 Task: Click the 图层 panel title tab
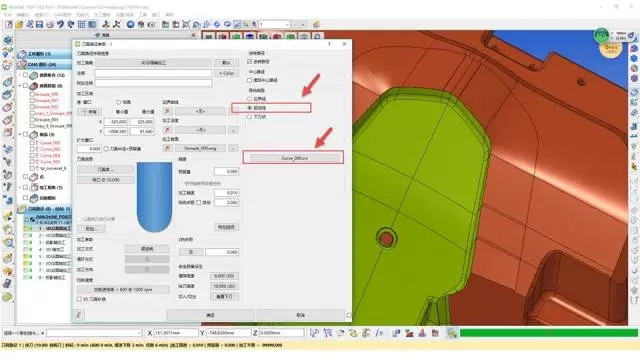click(105, 36)
